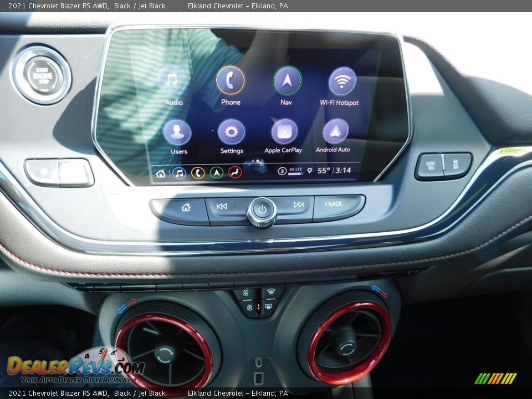The width and height of the screenshot is (532, 399).
Task: Push the next track button
Action: [x=294, y=207]
